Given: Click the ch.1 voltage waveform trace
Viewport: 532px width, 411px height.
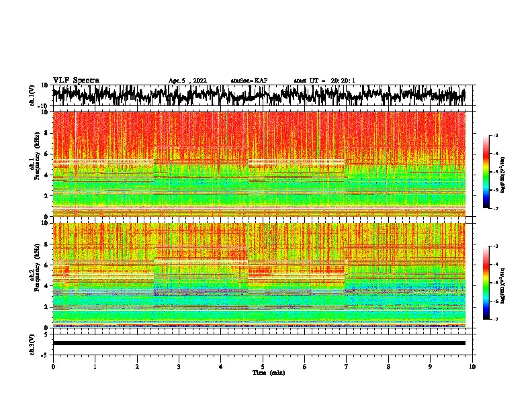Looking at the screenshot, I should (x=259, y=95).
